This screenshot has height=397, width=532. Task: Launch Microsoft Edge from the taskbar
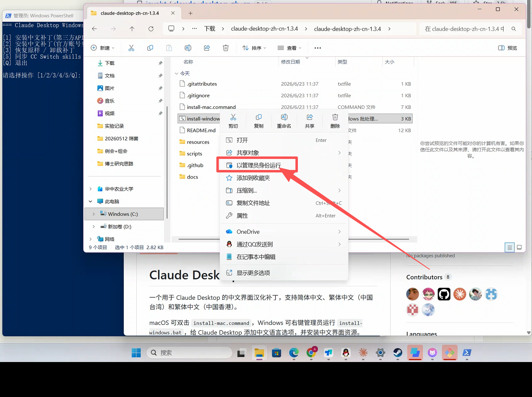(294, 353)
